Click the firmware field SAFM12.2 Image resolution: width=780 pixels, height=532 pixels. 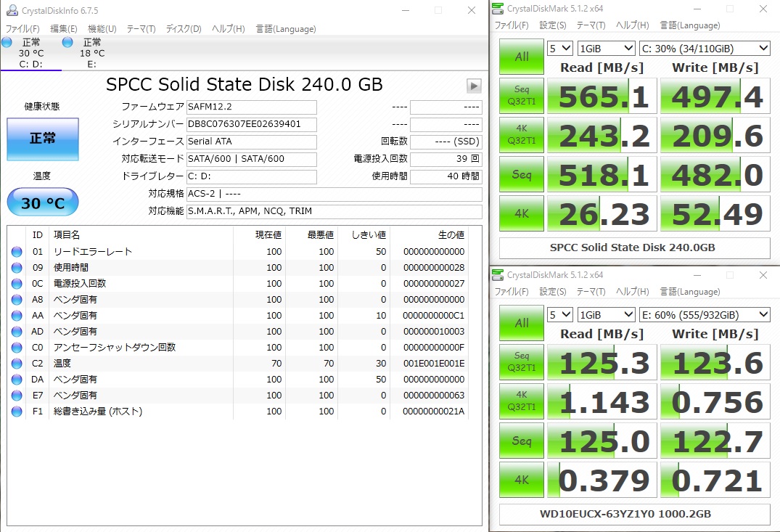[x=252, y=107]
